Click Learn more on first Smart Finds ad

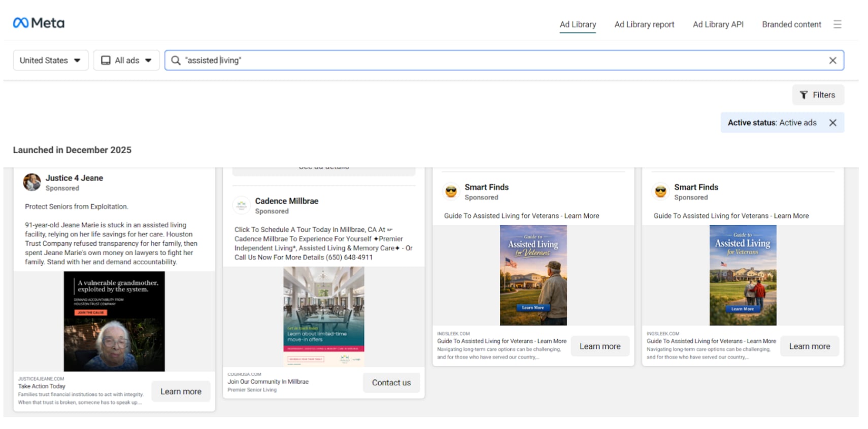coord(600,346)
